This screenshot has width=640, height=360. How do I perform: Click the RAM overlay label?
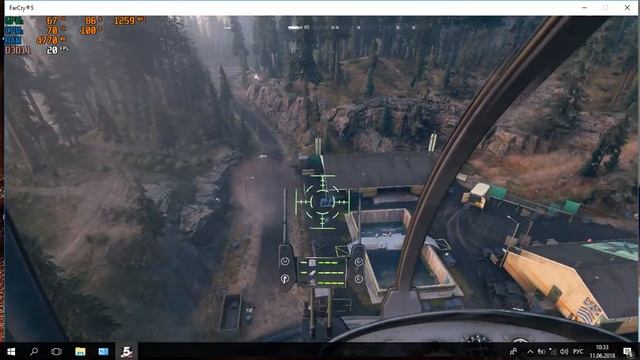(13, 40)
